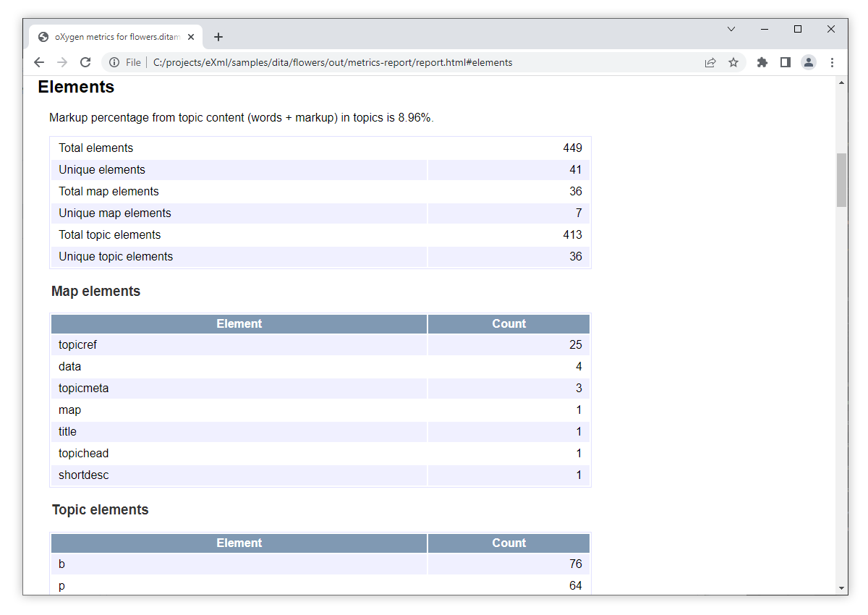Click the Map elements heading
868x615 pixels.
(95, 292)
